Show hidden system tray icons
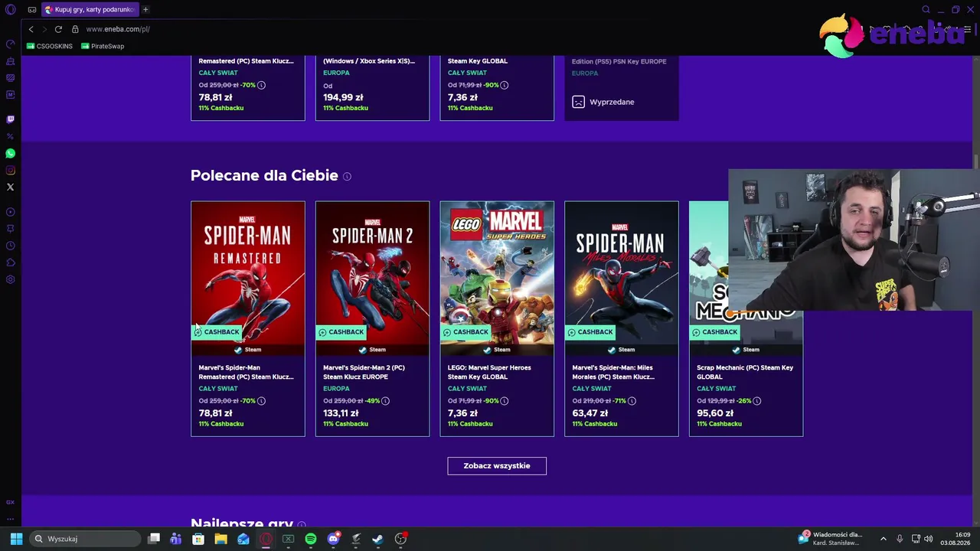Screen dimensions: 980x551 point(883,539)
